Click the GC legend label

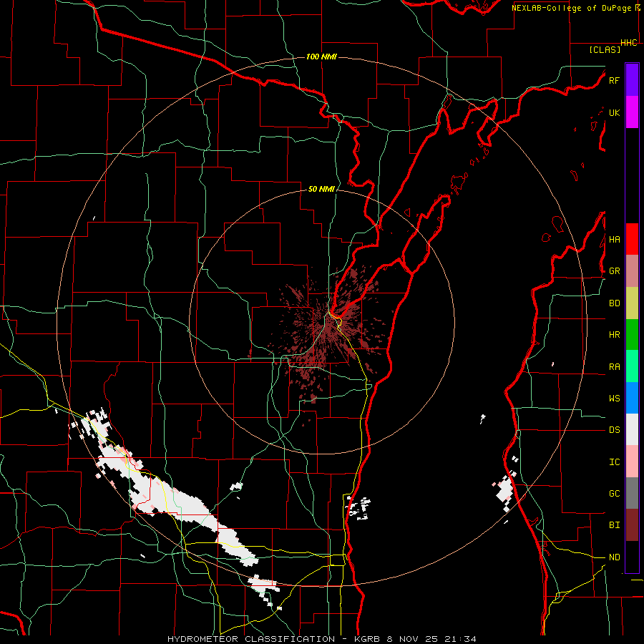click(x=614, y=494)
